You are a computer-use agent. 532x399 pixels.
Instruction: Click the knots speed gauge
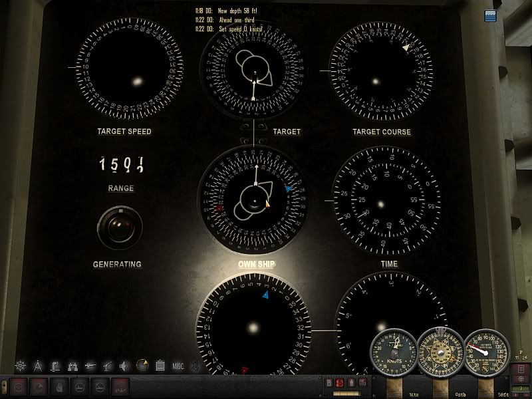(x=394, y=352)
